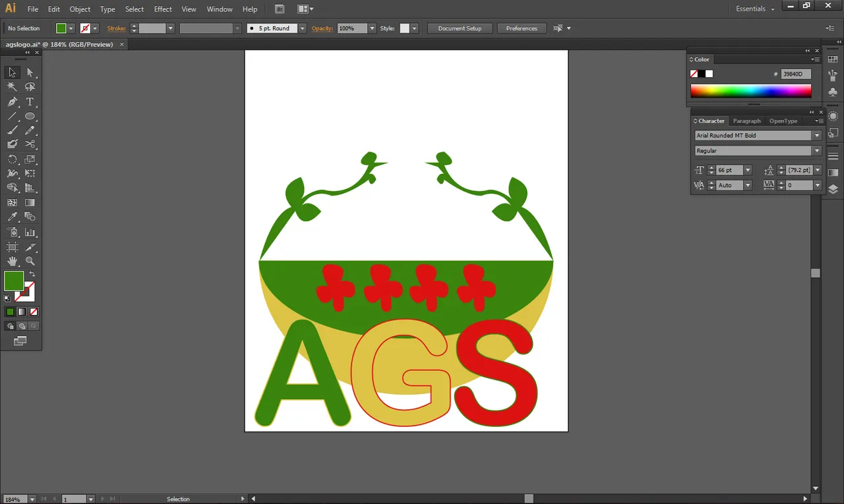Screen dimensions: 844x504
Task: Choose the Hand tool
Action: pos(12,262)
